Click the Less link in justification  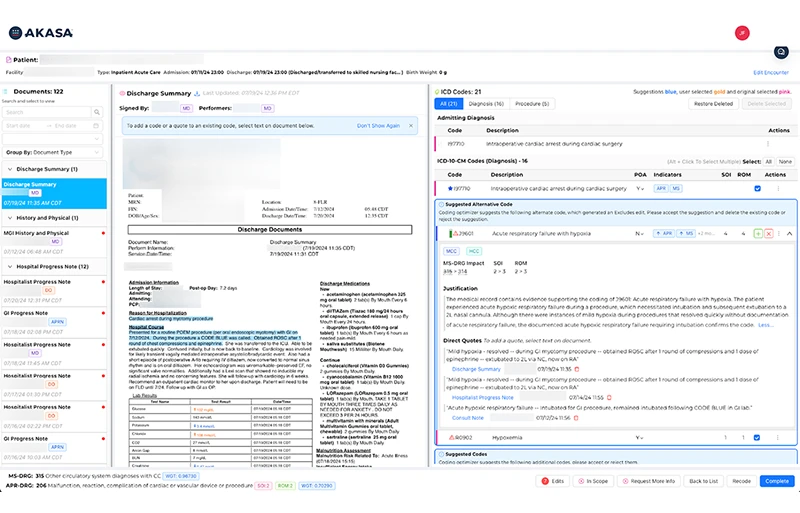(x=765, y=325)
